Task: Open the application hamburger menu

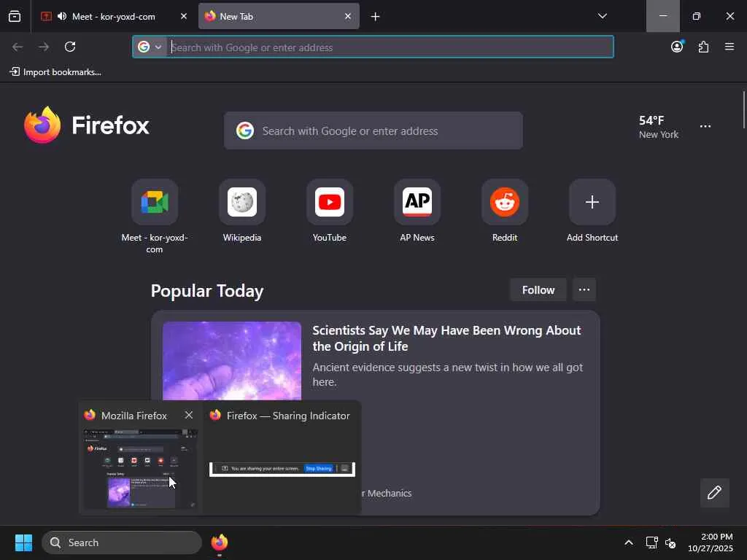Action: (729, 47)
